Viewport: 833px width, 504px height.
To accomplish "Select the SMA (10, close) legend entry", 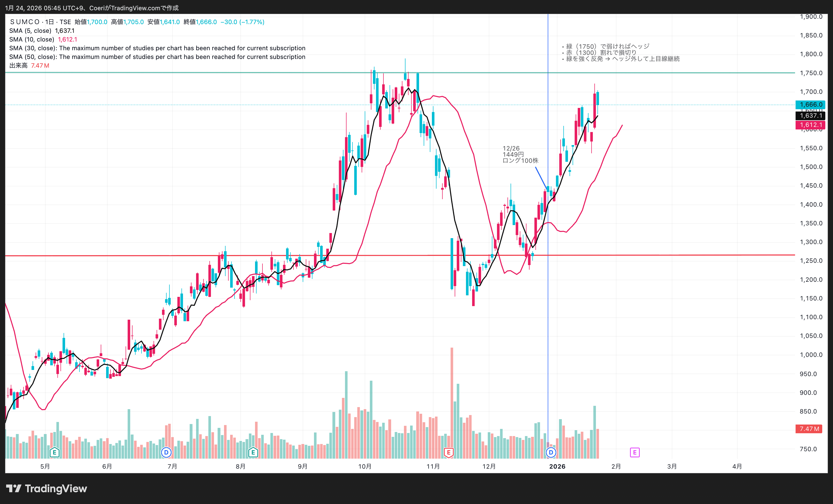I will click(x=32, y=39).
